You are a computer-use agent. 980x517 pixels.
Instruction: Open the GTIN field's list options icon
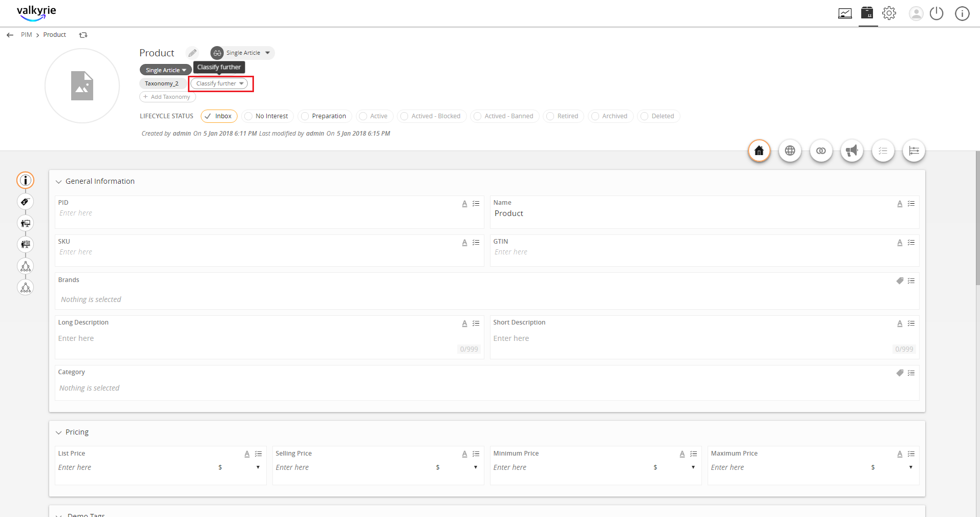pos(911,243)
